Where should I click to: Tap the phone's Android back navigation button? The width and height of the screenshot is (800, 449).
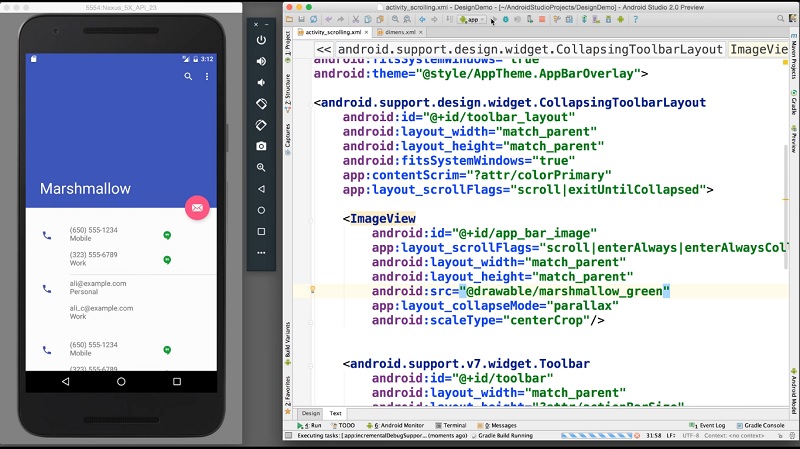coord(65,381)
